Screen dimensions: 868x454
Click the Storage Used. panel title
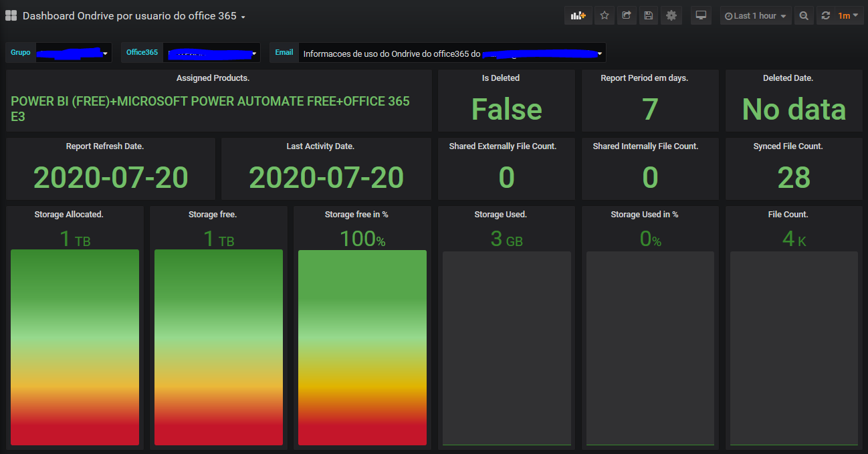pyautogui.click(x=501, y=215)
